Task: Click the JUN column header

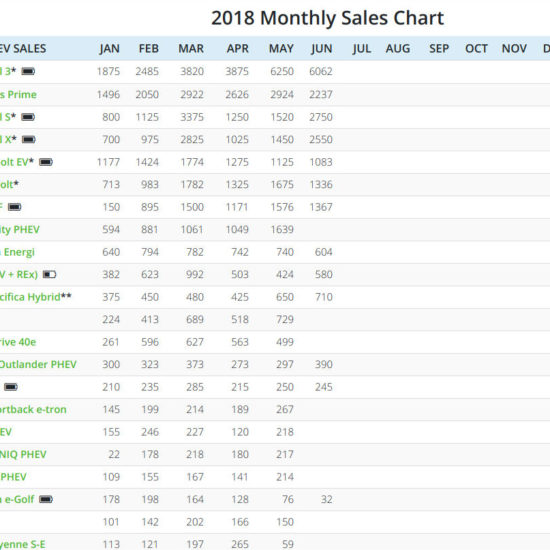Action: [322, 48]
